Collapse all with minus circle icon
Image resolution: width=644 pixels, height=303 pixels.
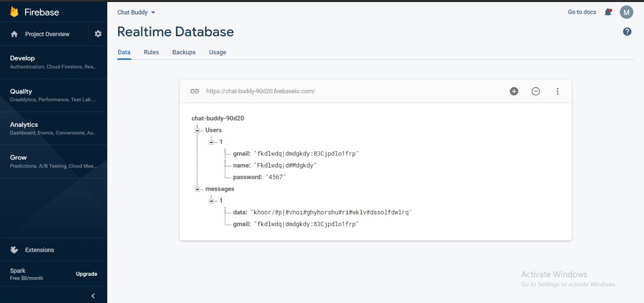pos(536,91)
